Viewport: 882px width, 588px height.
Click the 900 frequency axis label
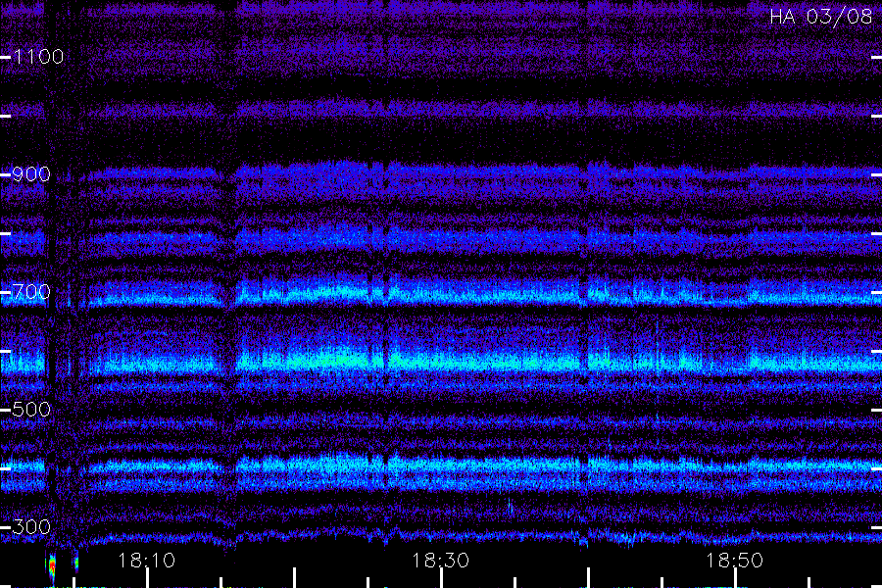pyautogui.click(x=31, y=173)
